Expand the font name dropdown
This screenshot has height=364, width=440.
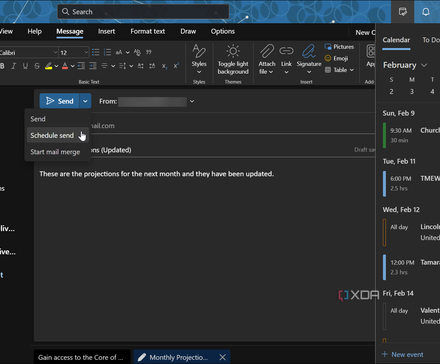pos(55,52)
